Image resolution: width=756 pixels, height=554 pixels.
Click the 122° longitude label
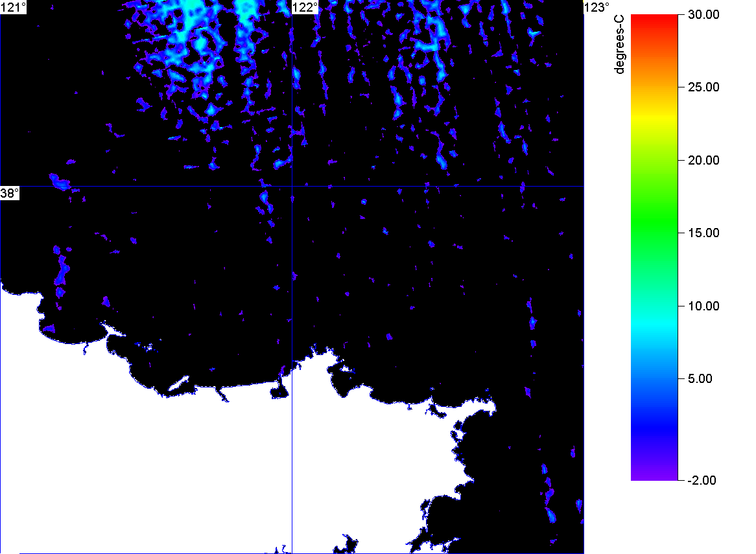[305, 7]
